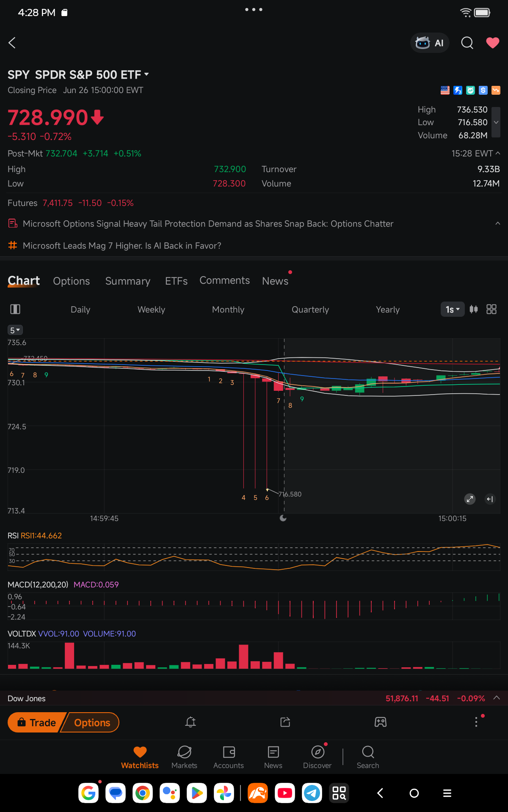Go back using the top-left arrow
The width and height of the screenshot is (508, 812).
coord(12,43)
